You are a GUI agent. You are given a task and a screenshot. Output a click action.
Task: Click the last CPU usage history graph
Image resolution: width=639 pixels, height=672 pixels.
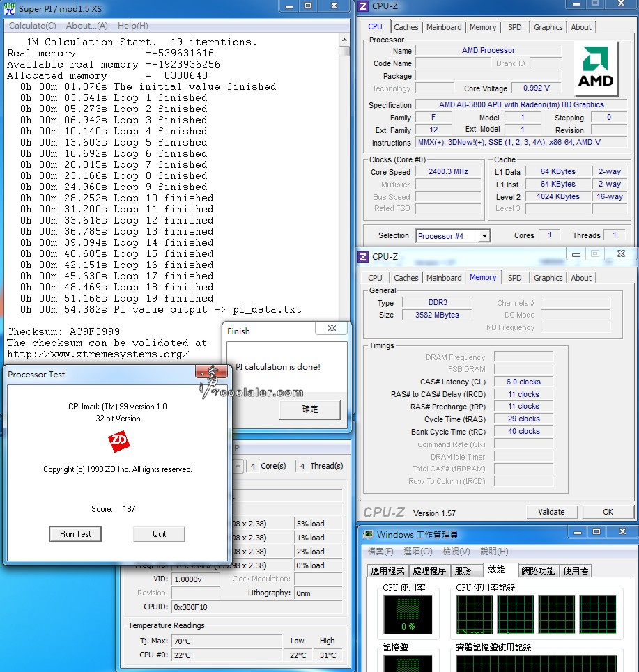point(597,614)
